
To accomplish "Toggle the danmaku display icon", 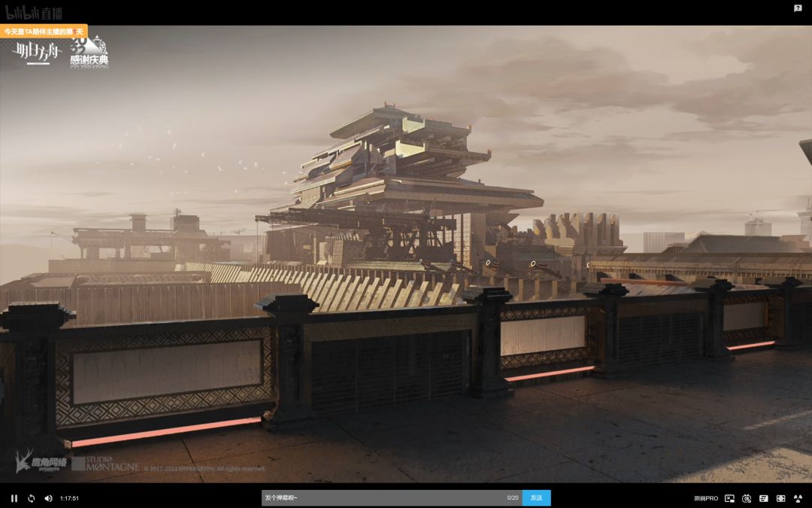I will tap(763, 498).
